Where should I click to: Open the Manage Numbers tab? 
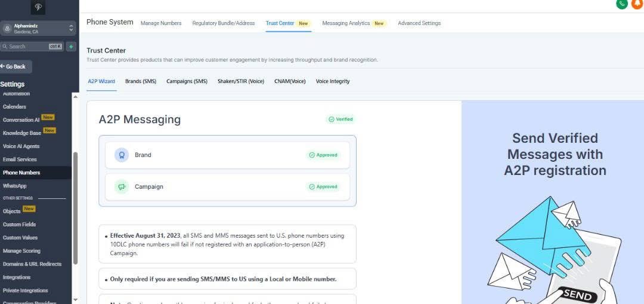pos(161,23)
